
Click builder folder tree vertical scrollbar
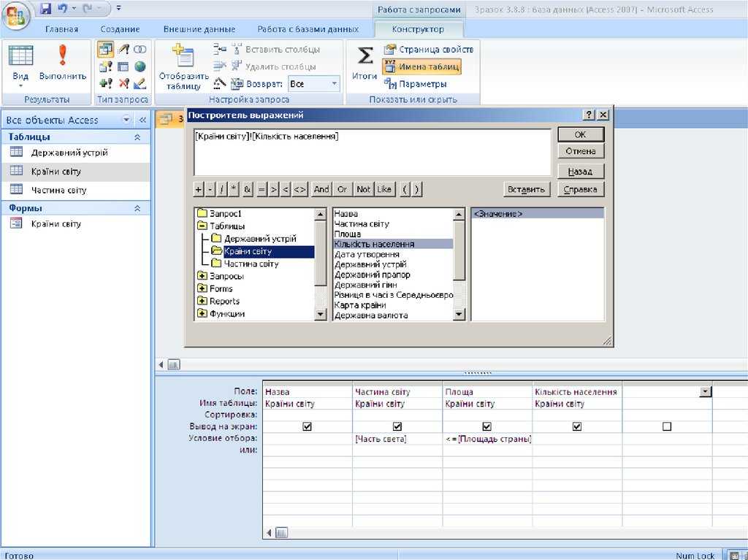pyautogui.click(x=321, y=264)
